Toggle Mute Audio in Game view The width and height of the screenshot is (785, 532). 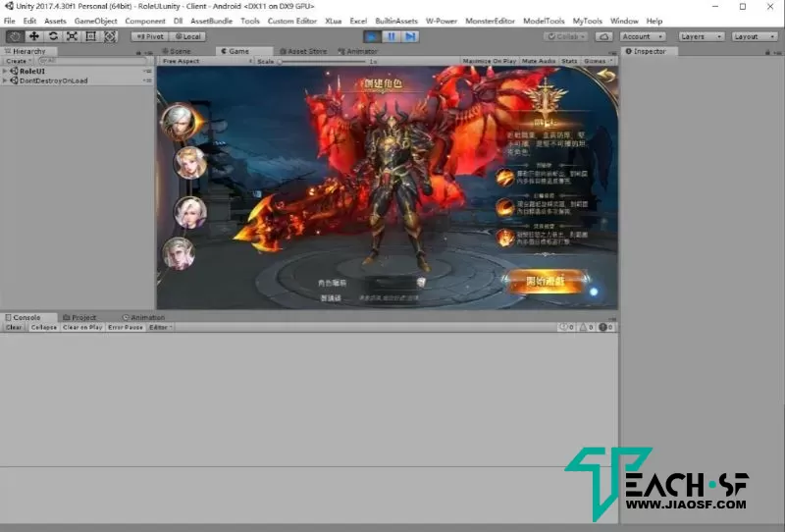coord(539,61)
